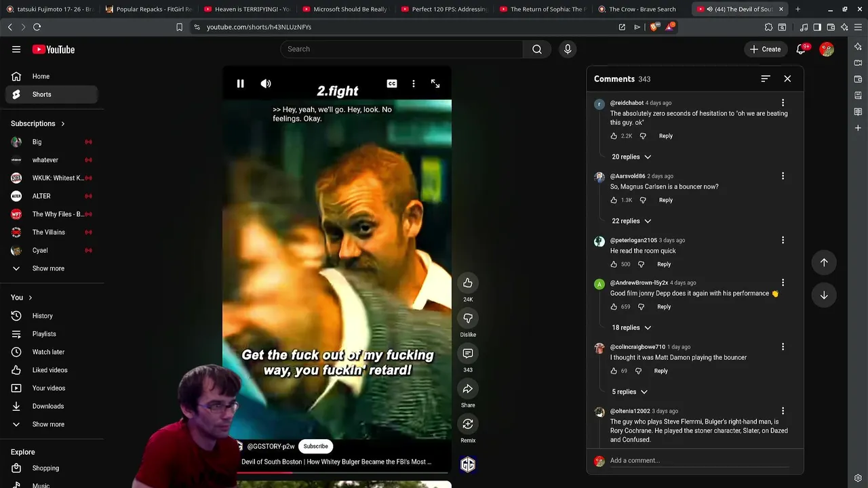Open Downloads in the sidebar
The height and width of the screenshot is (488, 868).
(x=52, y=406)
